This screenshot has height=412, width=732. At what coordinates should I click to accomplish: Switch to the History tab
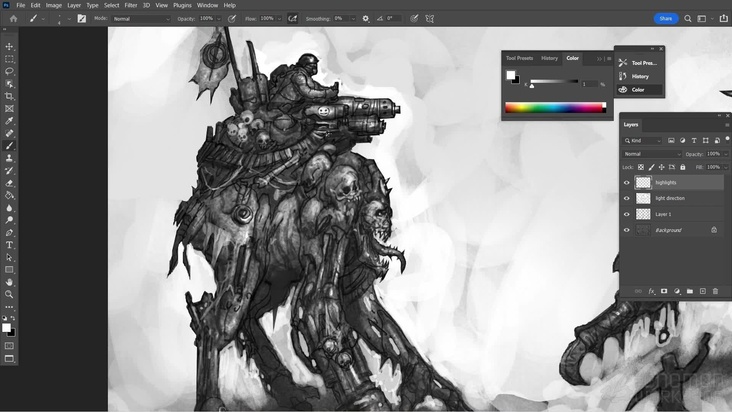pos(549,58)
